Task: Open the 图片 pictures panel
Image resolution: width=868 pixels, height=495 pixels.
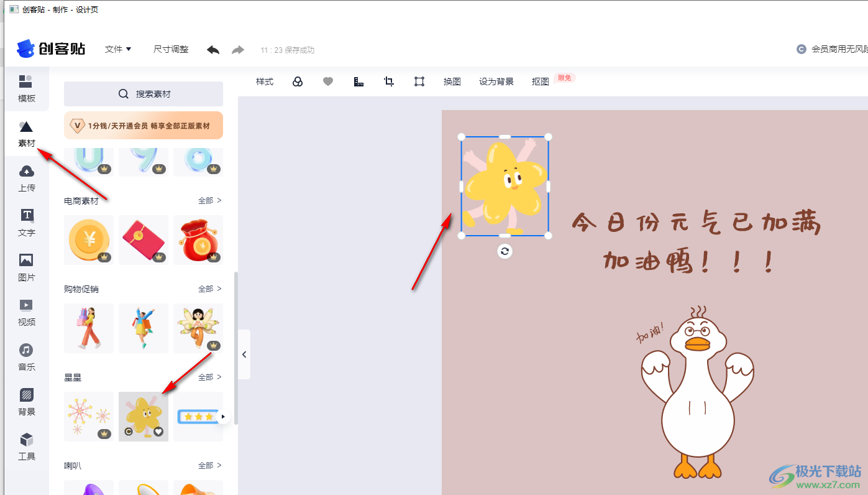Action: pos(26,268)
